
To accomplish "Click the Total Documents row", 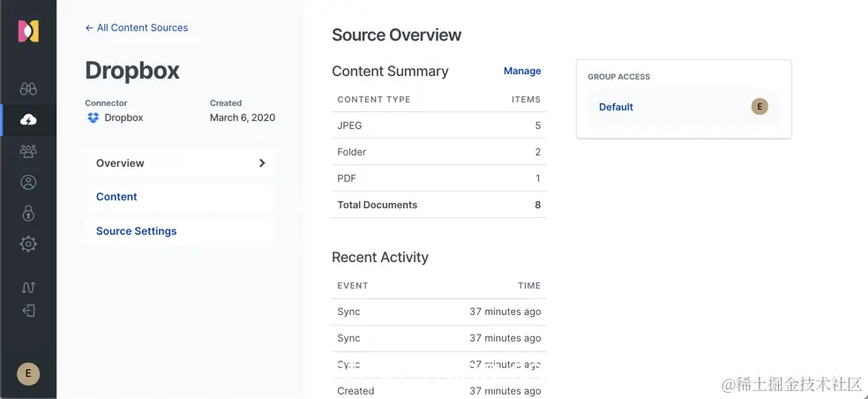I will point(439,205).
